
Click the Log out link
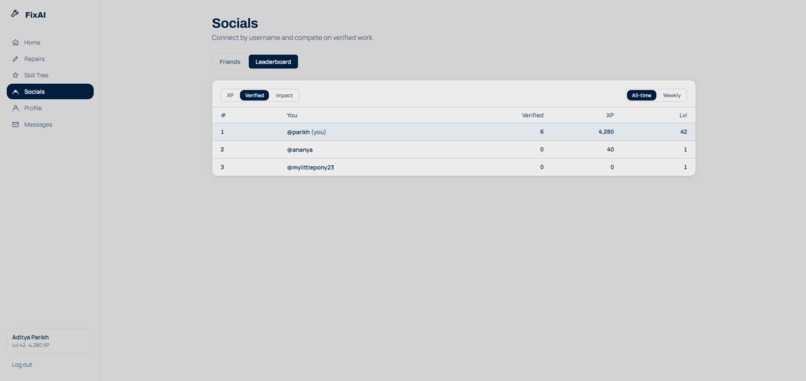(22, 365)
